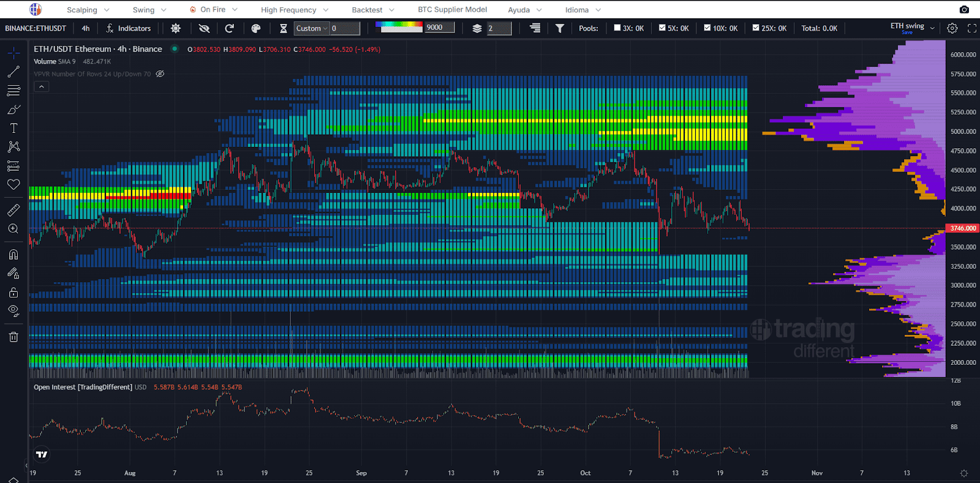This screenshot has height=483, width=980.
Task: Click the crossed-out eye hide icon
Action: point(204,28)
